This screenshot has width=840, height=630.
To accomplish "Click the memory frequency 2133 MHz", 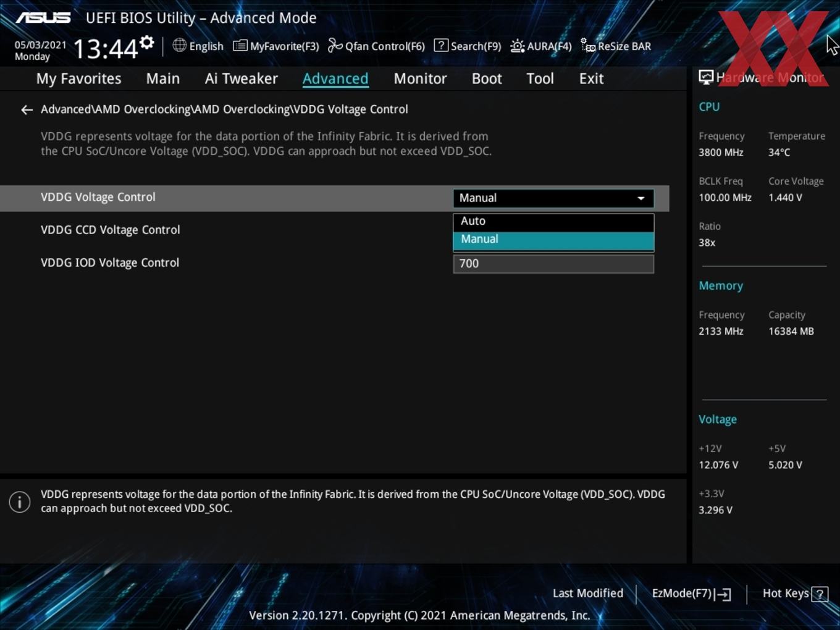I will tap(721, 331).
